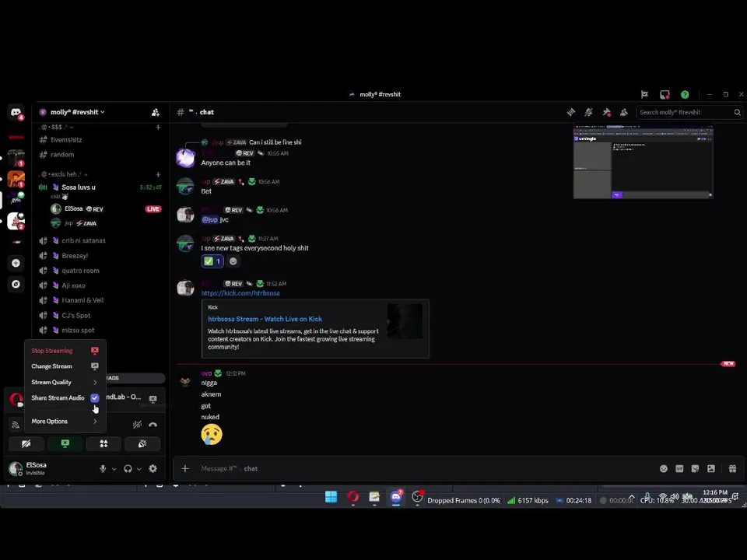The width and height of the screenshot is (747, 560).
Task: Open the headphones output options chevron
Action: coord(139,469)
